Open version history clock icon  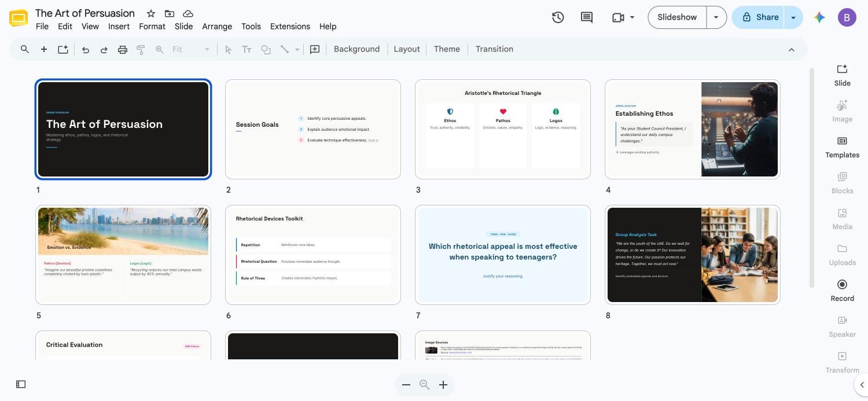[x=558, y=17]
